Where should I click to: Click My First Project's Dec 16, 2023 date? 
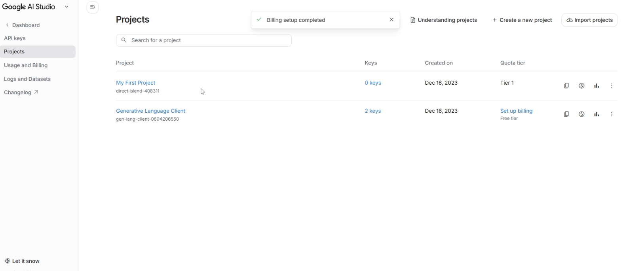tap(441, 83)
